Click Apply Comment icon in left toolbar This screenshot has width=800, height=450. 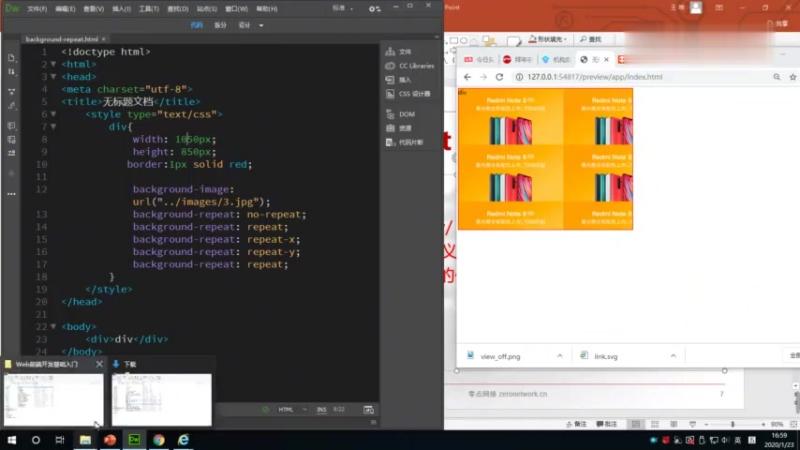click(11, 126)
